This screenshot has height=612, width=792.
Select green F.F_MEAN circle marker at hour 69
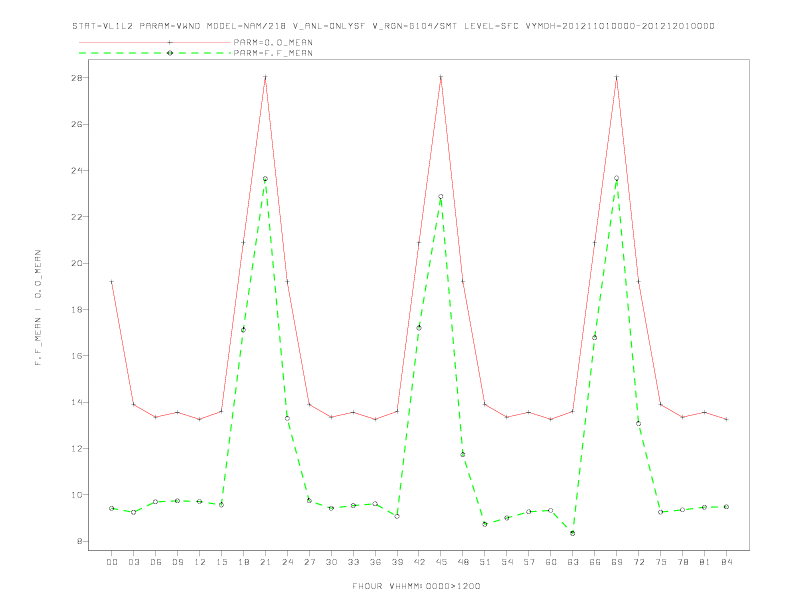616,178
